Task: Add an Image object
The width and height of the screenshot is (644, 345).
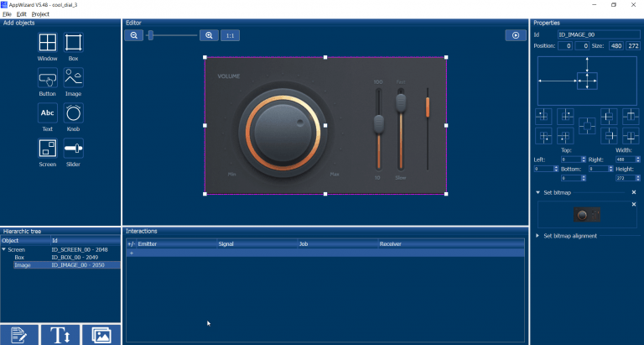Action: click(x=74, y=78)
